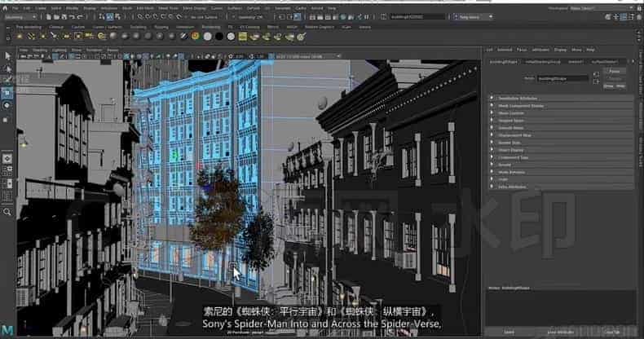Expand Tangent Space section
The height and width of the screenshot is (339, 644).
coord(561,121)
